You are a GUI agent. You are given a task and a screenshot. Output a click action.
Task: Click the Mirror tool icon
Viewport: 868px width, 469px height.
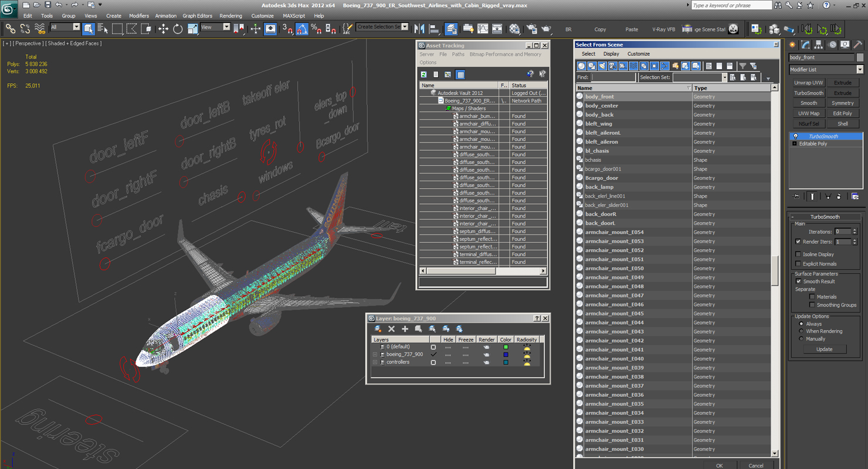(x=419, y=29)
